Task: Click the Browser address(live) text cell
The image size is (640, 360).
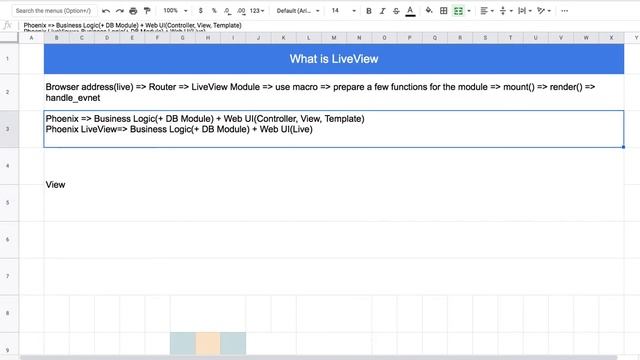Action: point(334,92)
